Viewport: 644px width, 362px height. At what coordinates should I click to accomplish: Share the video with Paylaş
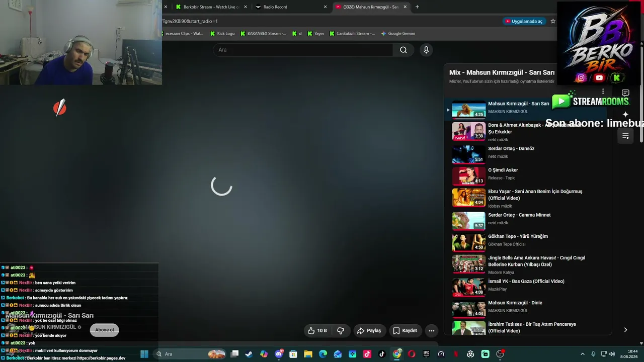coord(369,331)
